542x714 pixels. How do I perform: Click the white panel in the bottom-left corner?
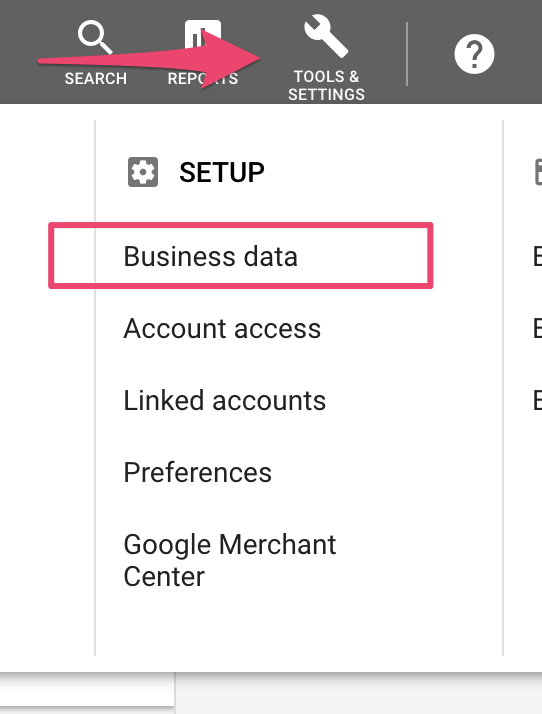click(87, 689)
